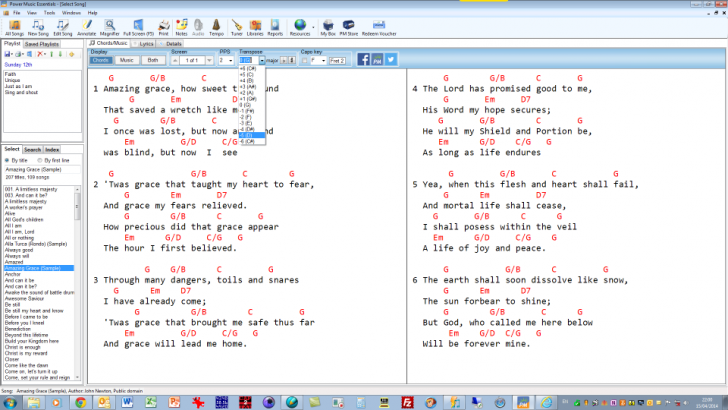
Task: Click the orange diamond playlist icon
Action: (72, 54)
